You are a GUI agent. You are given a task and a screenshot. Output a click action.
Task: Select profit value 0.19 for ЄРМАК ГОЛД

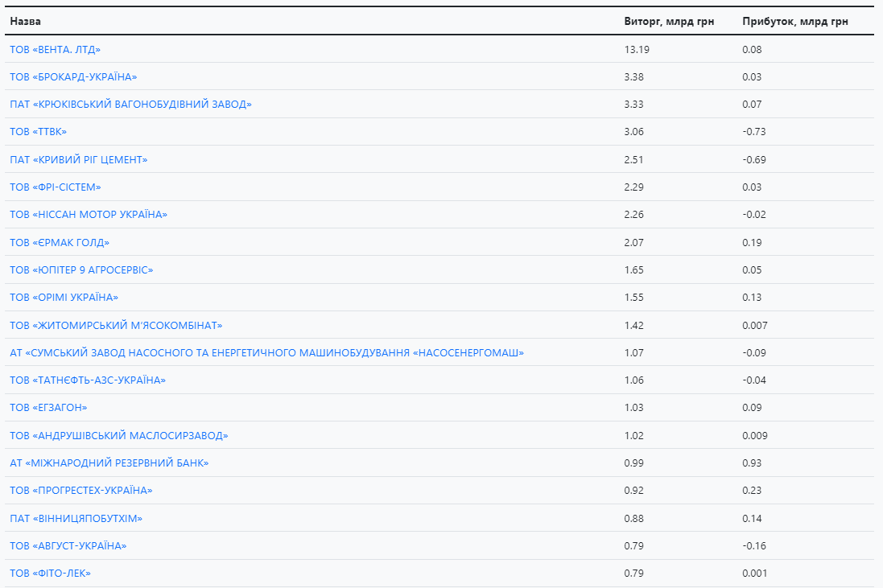point(752,243)
